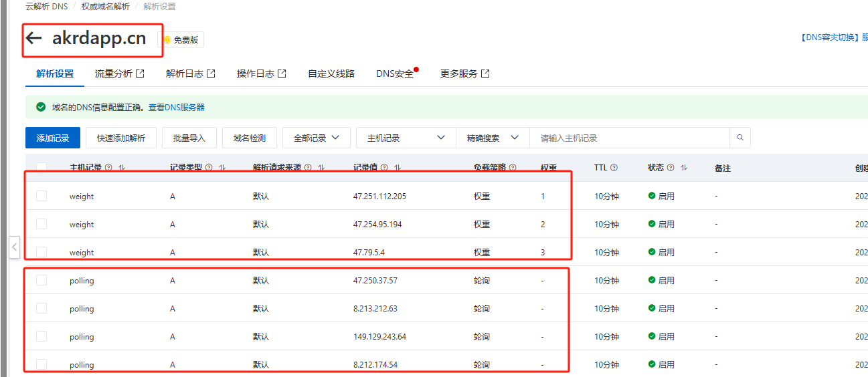
Task: Check the polling row with 8.213.212.63
Action: [41, 308]
